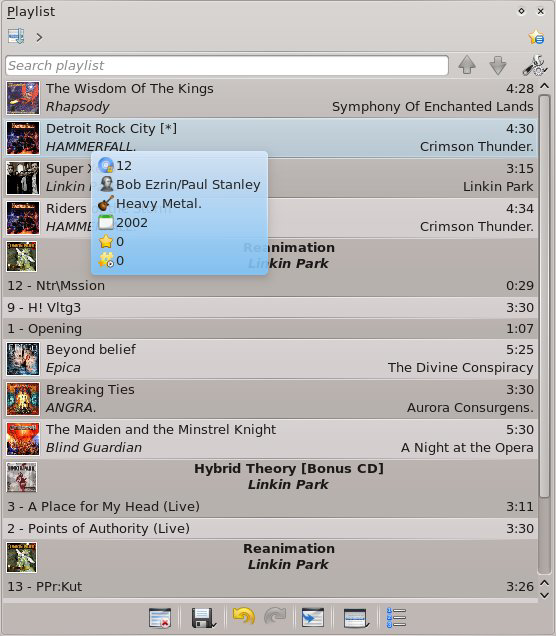The height and width of the screenshot is (636, 556).
Task: Click the Hybrid Theory album cover thumbnail
Action: pyautogui.click(x=22, y=477)
